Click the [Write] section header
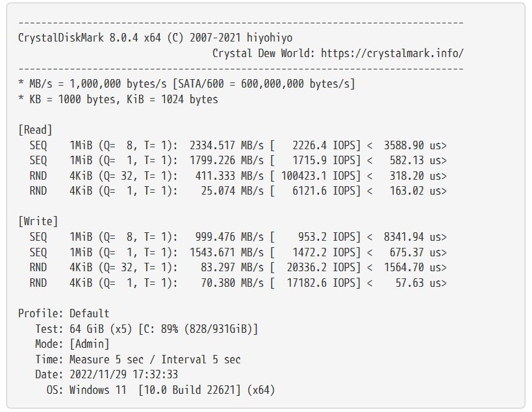 [x=38, y=222]
